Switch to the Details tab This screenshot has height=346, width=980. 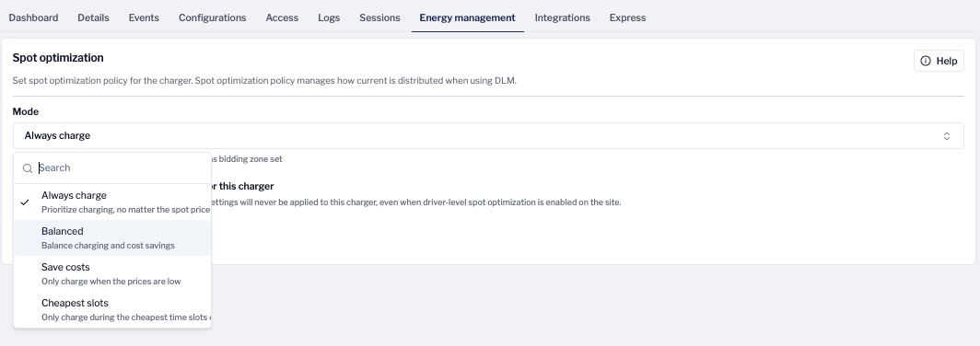click(93, 17)
